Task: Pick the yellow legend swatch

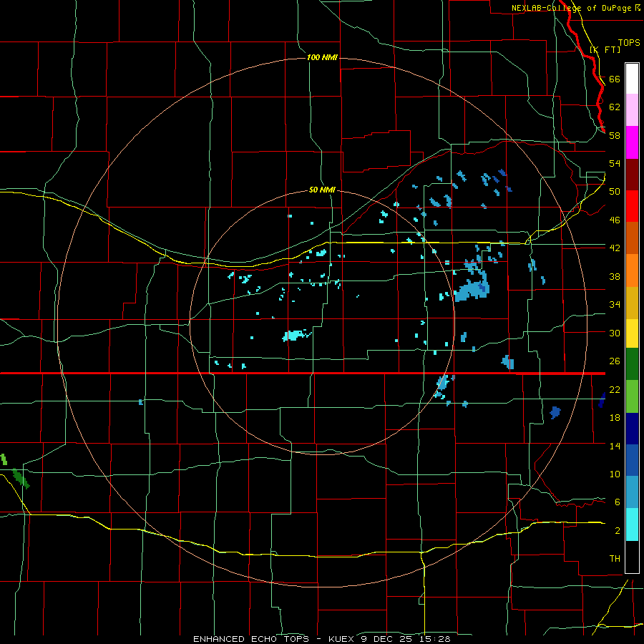Action: pyautogui.click(x=632, y=333)
